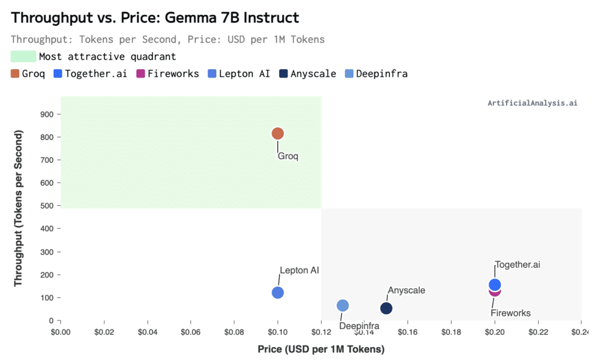Click the Lepton AI chart annotation label
The width and height of the screenshot is (597, 364).
pyautogui.click(x=299, y=270)
